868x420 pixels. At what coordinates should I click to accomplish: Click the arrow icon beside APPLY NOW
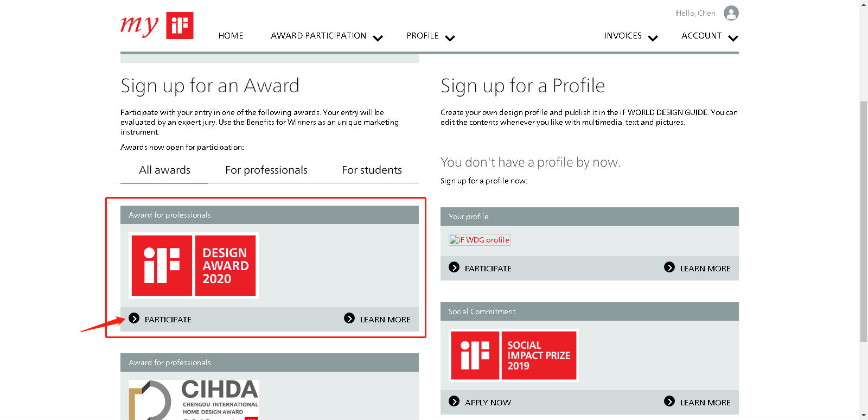454,402
